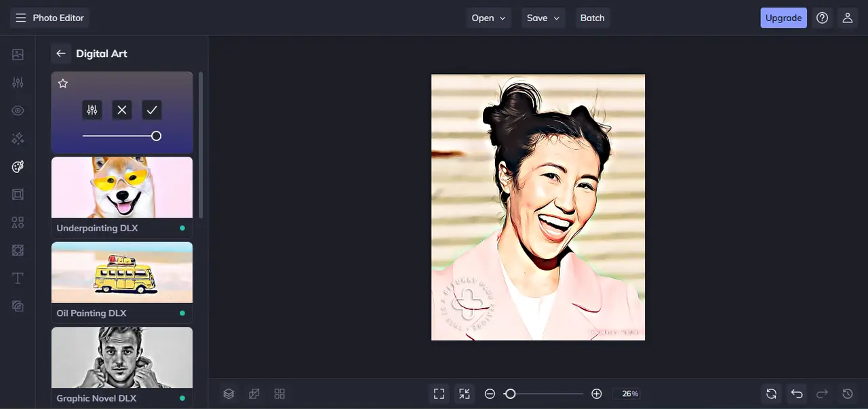Screen dimensions: 868x409
Task: Click the Upgrade button
Action: [783, 18]
